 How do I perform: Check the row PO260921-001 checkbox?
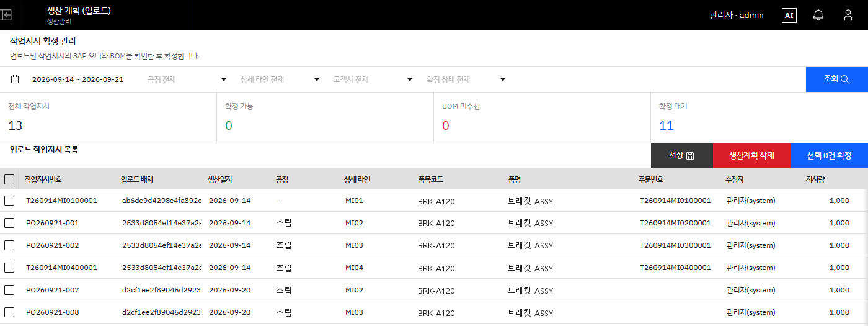(x=9, y=223)
